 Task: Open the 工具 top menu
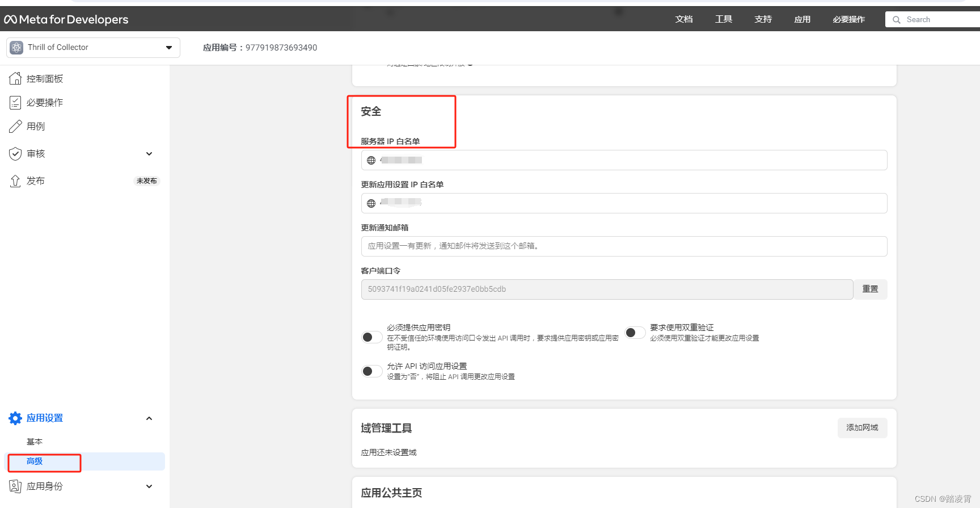tap(724, 19)
